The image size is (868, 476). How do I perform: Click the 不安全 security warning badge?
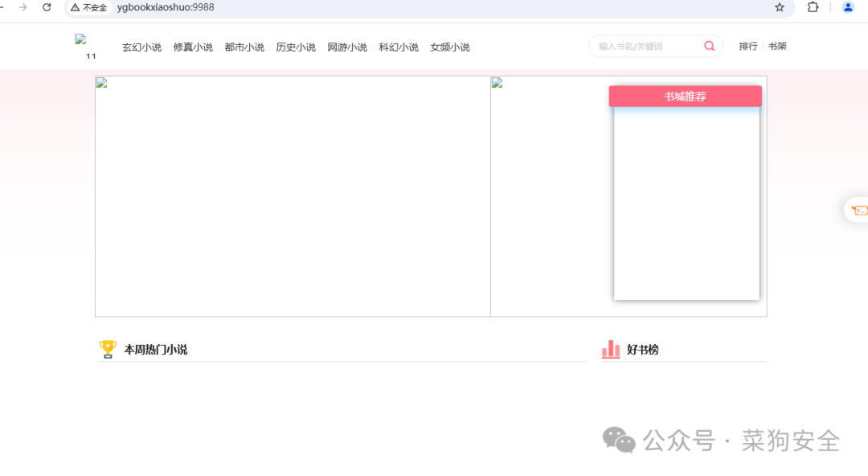88,8
